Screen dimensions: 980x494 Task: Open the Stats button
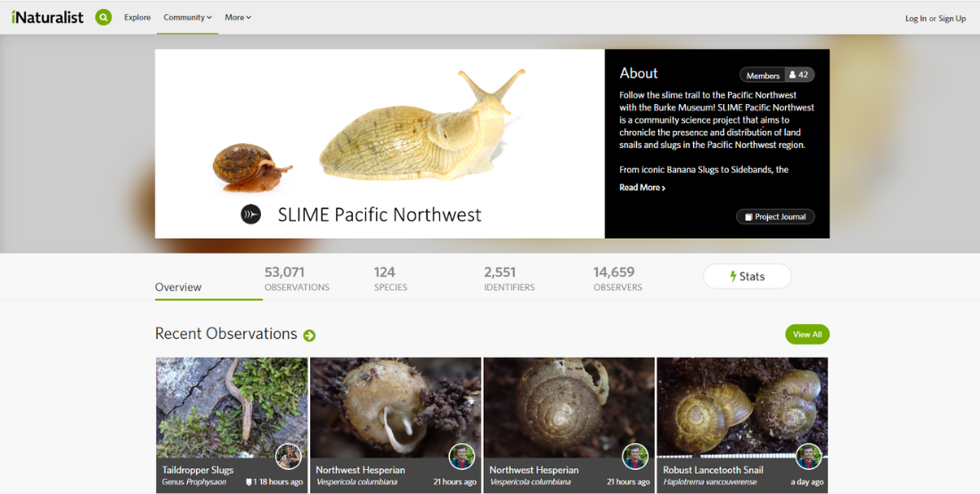pyautogui.click(x=747, y=276)
